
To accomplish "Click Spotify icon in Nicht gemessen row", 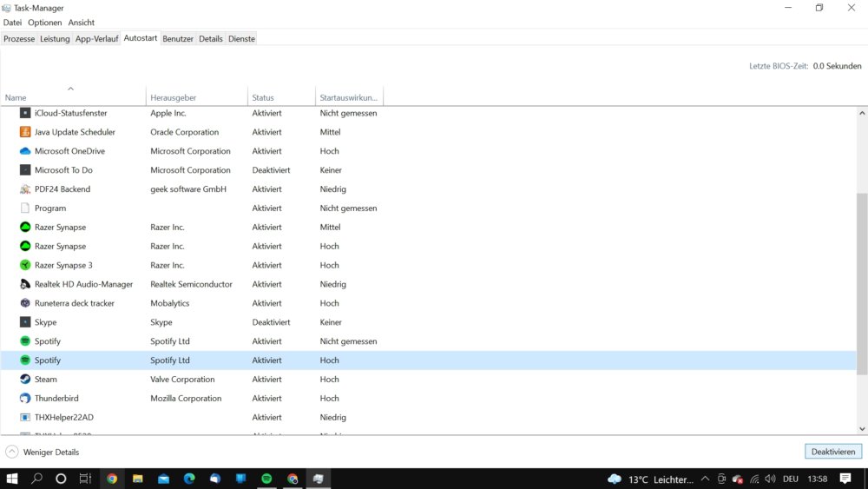I will (x=25, y=341).
